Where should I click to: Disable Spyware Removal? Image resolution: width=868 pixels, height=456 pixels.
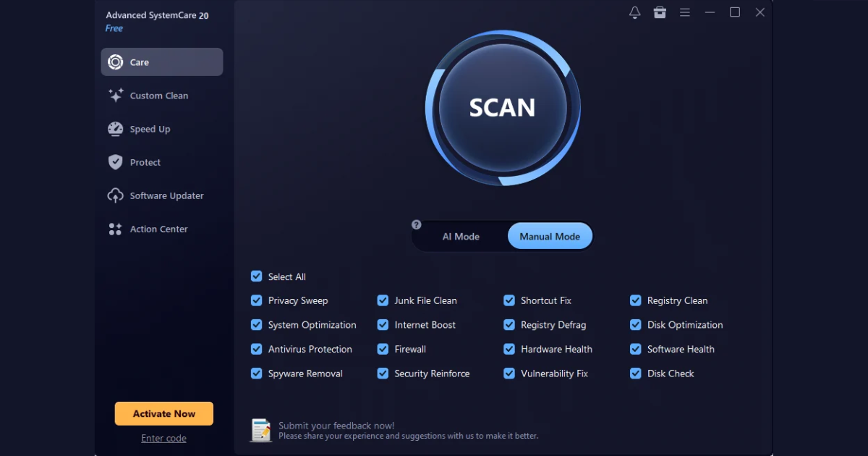click(x=256, y=373)
